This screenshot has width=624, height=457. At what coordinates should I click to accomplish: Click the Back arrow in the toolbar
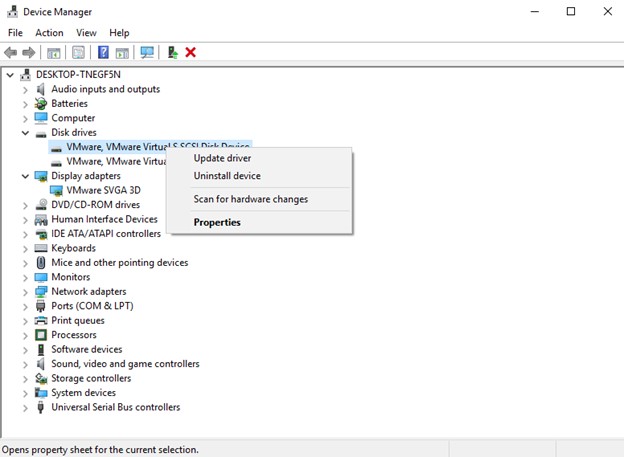[11, 52]
